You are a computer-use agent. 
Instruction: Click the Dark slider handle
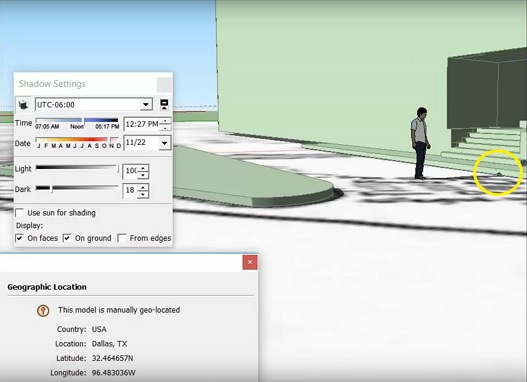coord(51,189)
